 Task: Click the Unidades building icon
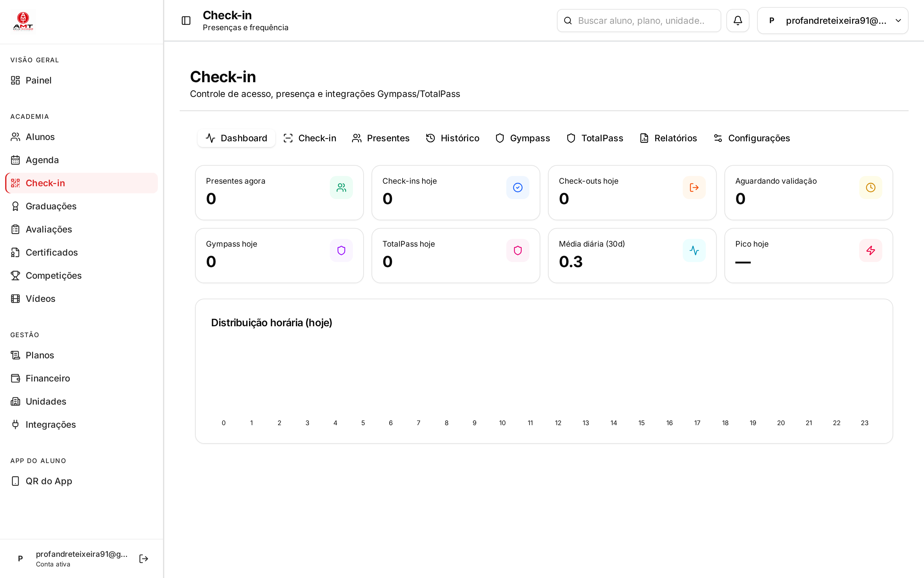(15, 401)
